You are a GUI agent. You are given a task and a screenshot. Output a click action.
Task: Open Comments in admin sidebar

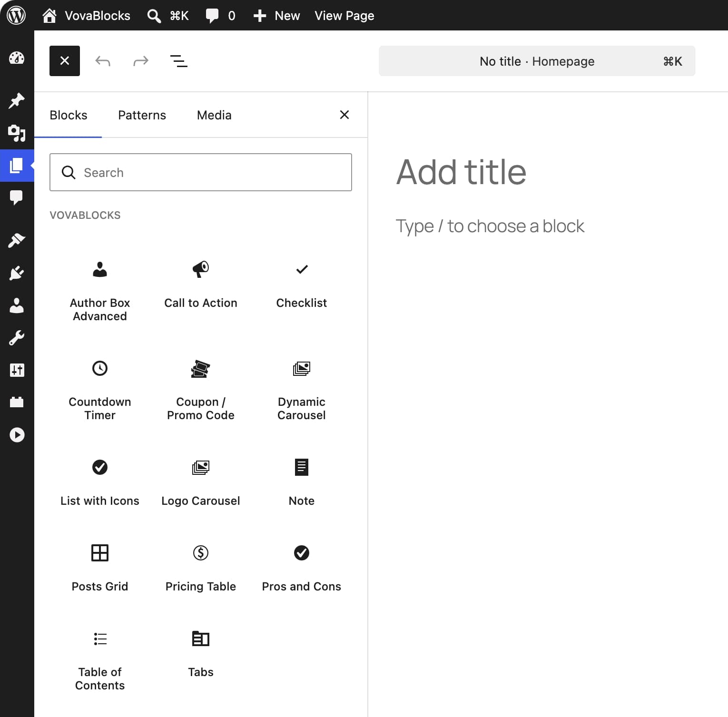pyautogui.click(x=17, y=197)
